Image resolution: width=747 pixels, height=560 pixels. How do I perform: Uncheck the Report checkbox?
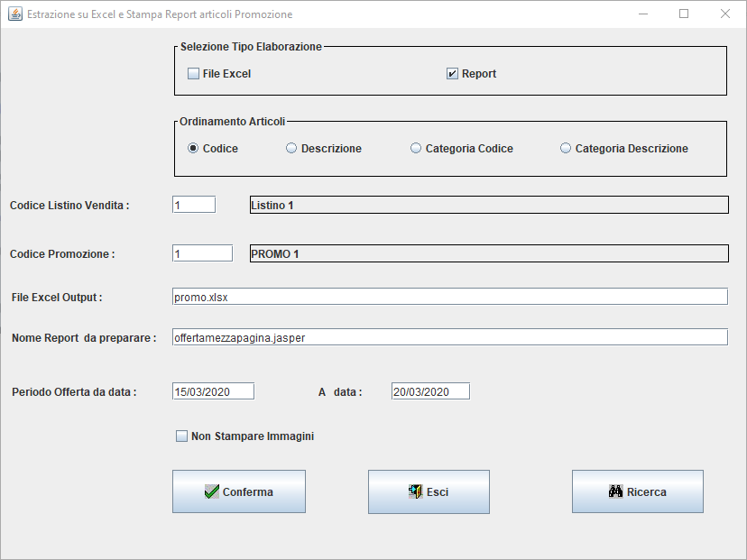pyautogui.click(x=453, y=74)
